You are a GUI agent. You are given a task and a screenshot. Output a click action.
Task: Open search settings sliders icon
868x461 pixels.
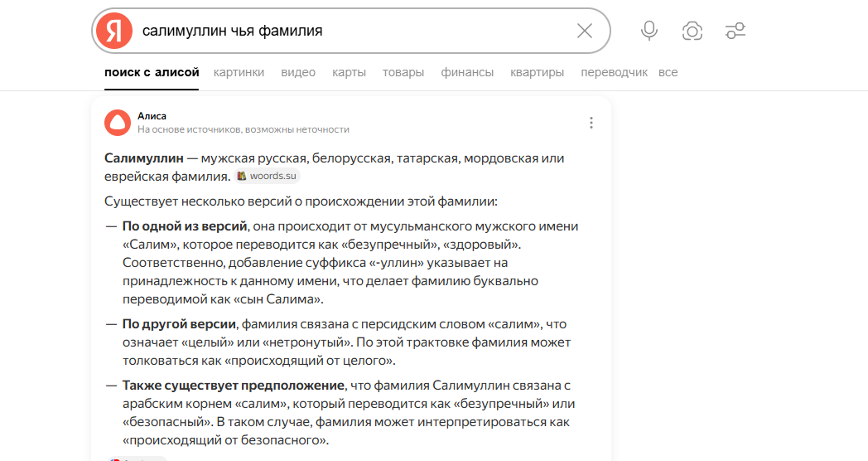pyautogui.click(x=735, y=31)
